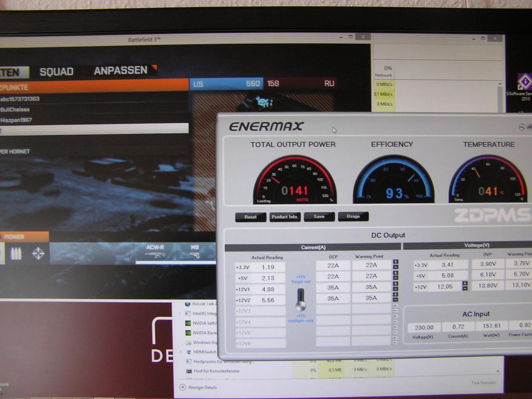Select the NVIDIA Backend process icon

[x=188, y=333]
